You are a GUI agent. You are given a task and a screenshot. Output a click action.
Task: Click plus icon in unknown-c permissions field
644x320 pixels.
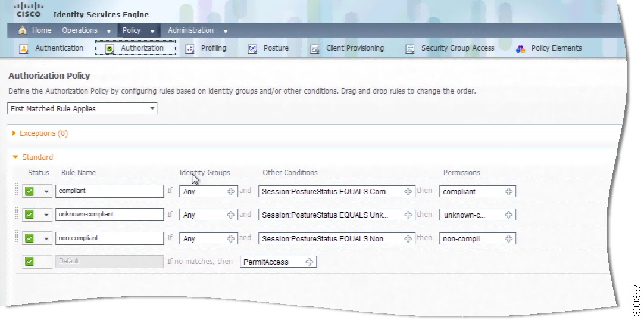[508, 215]
